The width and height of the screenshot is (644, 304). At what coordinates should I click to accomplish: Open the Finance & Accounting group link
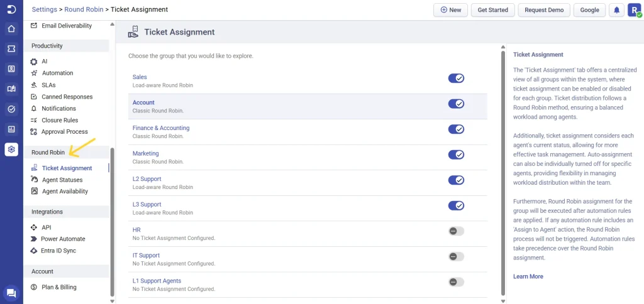(x=161, y=128)
